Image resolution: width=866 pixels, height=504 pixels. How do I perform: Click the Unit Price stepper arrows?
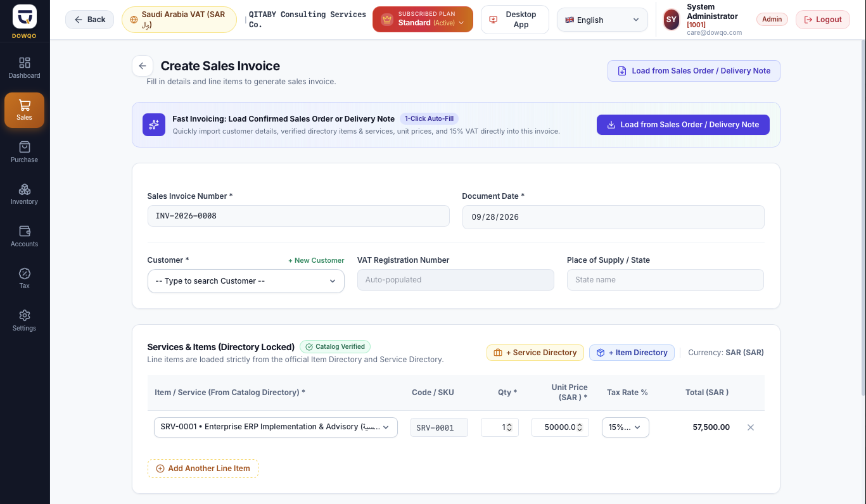580,427
